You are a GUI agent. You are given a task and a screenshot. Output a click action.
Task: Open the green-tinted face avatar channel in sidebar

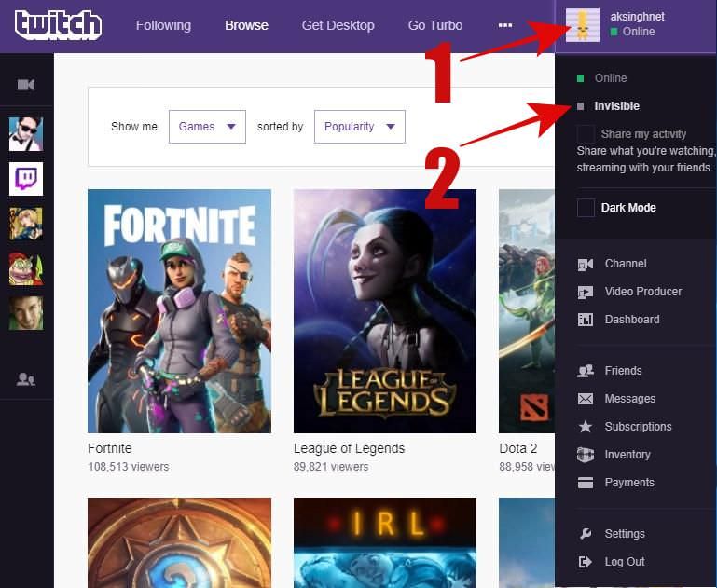pos(26,313)
